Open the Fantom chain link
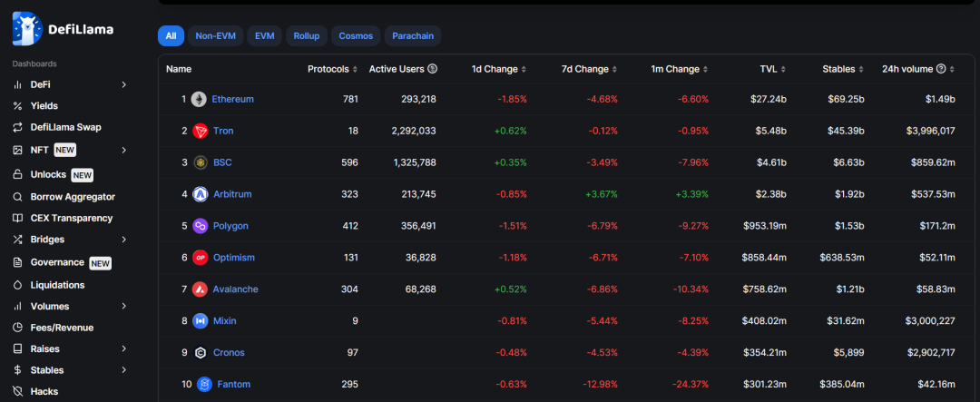The width and height of the screenshot is (980, 402). (x=234, y=384)
